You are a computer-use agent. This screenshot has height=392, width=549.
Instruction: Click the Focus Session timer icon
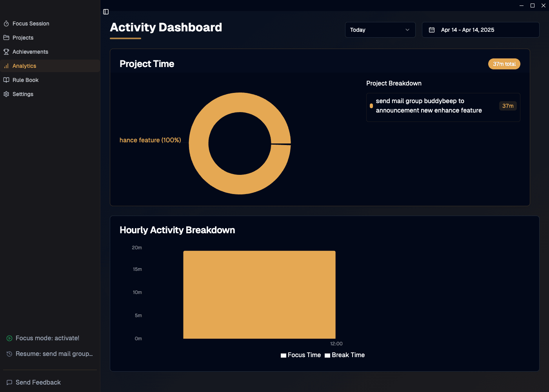pyautogui.click(x=6, y=24)
